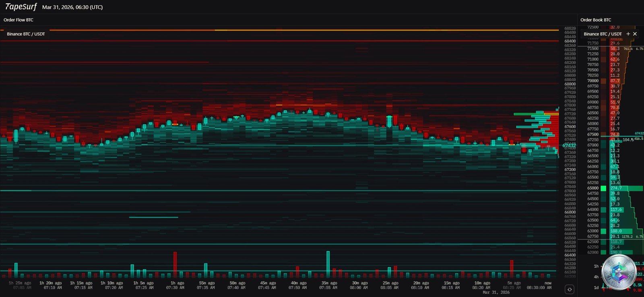644x297 pixels.
Task: Click the 274.7 size value
Action: pos(616,188)
